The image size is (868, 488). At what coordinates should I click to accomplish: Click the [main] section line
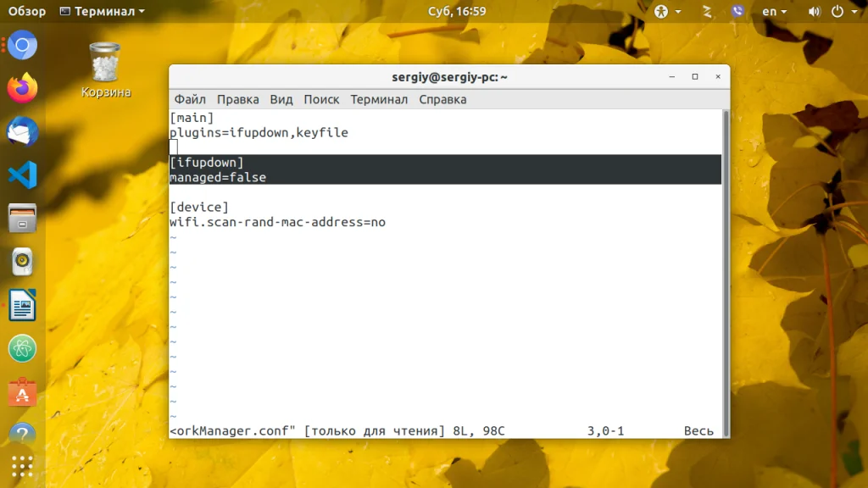192,118
